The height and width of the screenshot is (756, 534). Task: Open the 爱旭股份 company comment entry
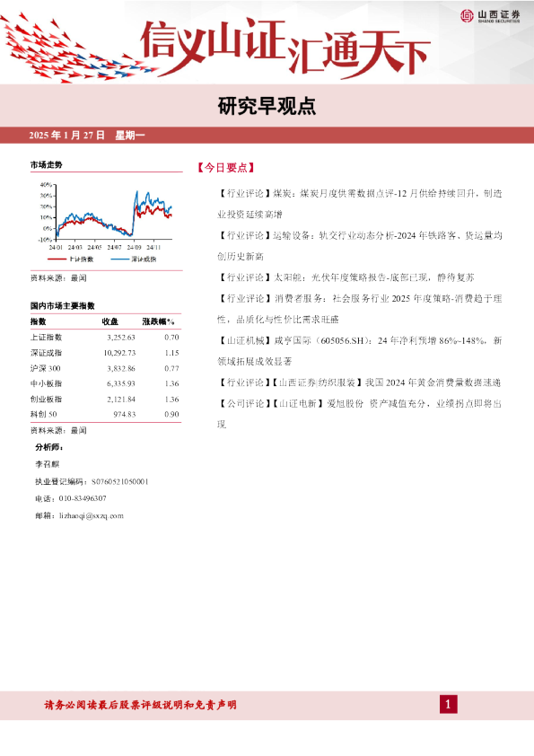(360, 414)
